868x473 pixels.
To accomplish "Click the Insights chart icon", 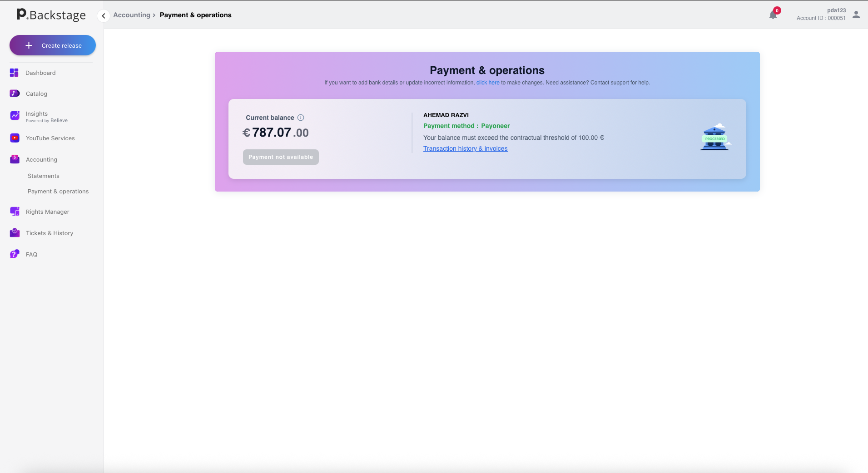I will point(15,116).
